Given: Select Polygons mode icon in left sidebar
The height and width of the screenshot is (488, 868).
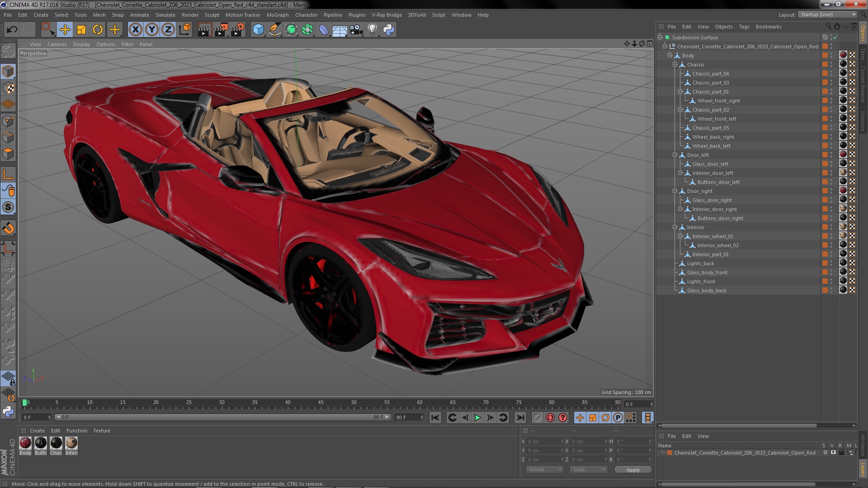Looking at the screenshot, I should click(8, 154).
